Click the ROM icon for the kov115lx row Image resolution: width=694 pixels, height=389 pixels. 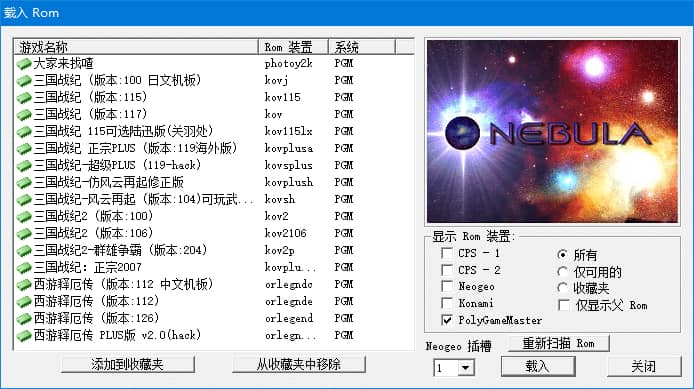point(24,132)
